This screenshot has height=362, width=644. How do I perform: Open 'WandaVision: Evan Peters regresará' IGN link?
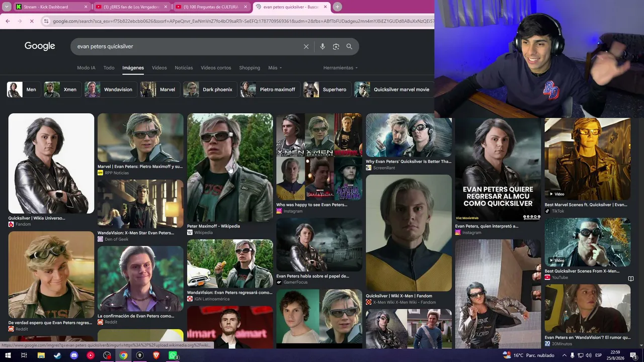click(x=229, y=293)
